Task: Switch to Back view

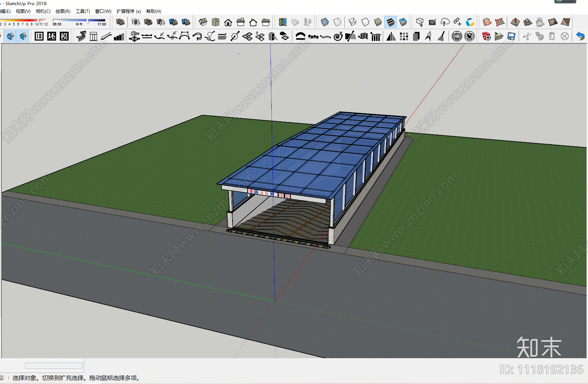Action: (253, 22)
